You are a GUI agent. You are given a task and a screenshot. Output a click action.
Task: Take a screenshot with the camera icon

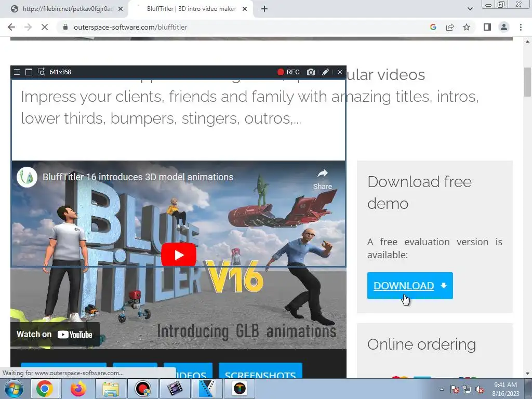[311, 72]
